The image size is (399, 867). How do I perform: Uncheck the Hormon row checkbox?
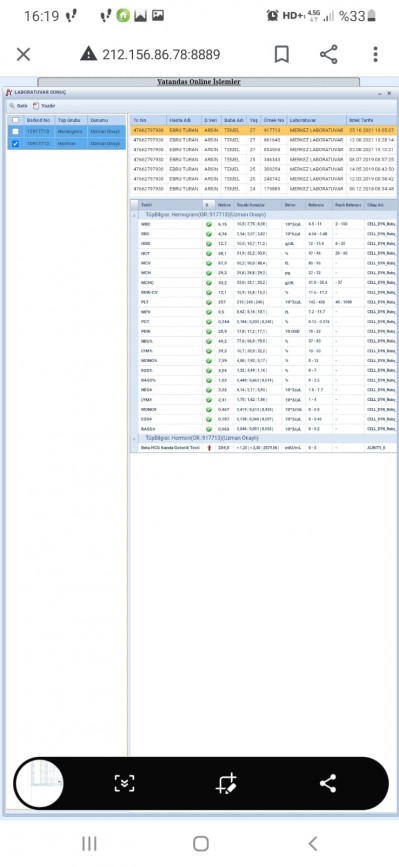15,144
